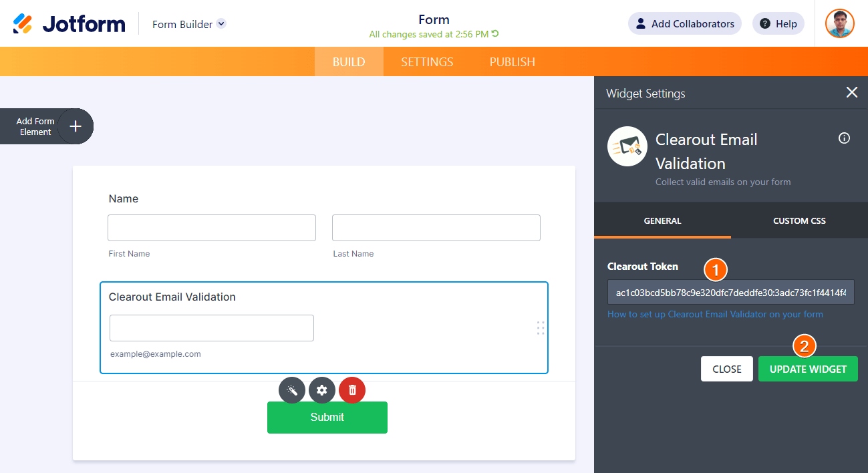
Task: Click 'Collect valid emails on your form' text
Action: (723, 182)
